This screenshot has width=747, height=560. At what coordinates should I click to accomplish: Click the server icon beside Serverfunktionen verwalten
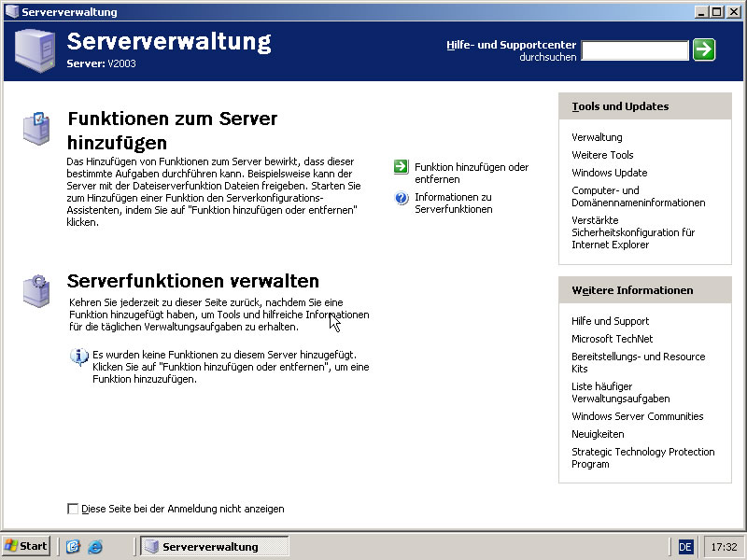pos(35,290)
